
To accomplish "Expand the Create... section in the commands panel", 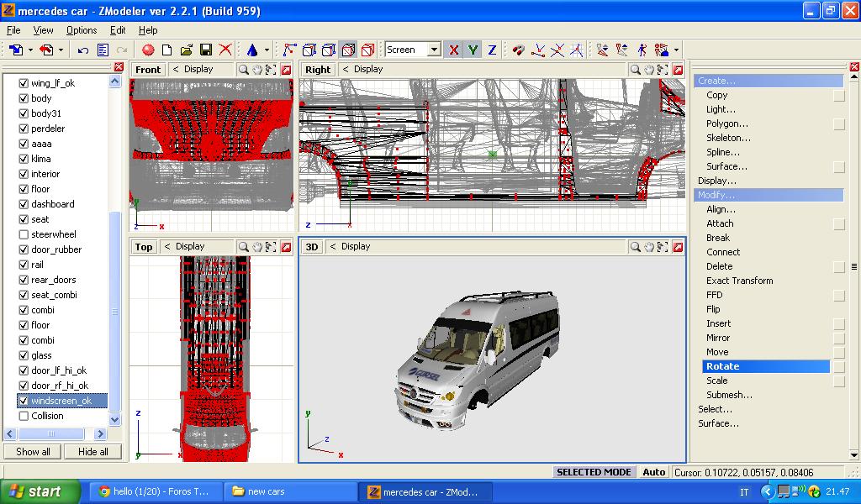I will (x=769, y=81).
